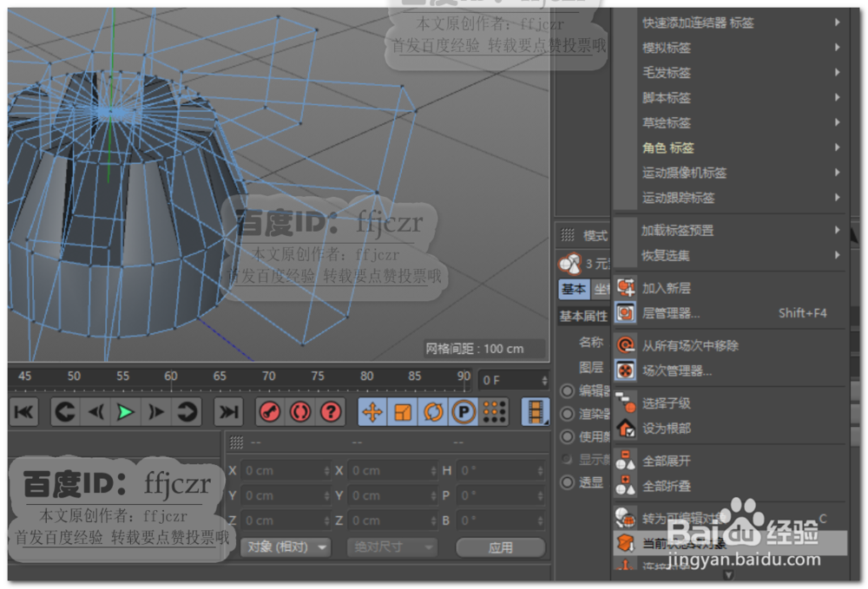Click the 选择子级 hierarchy icon
This screenshot has width=868, height=589.
pyautogui.click(x=626, y=402)
